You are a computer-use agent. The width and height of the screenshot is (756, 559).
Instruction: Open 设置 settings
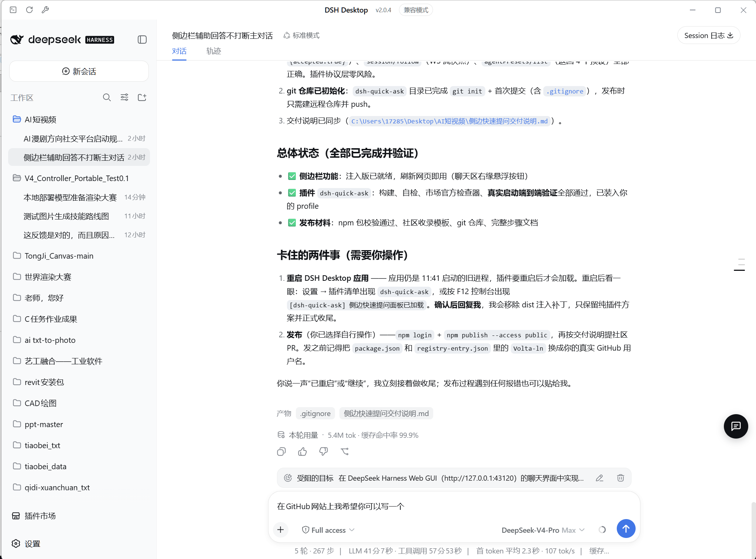(26, 544)
